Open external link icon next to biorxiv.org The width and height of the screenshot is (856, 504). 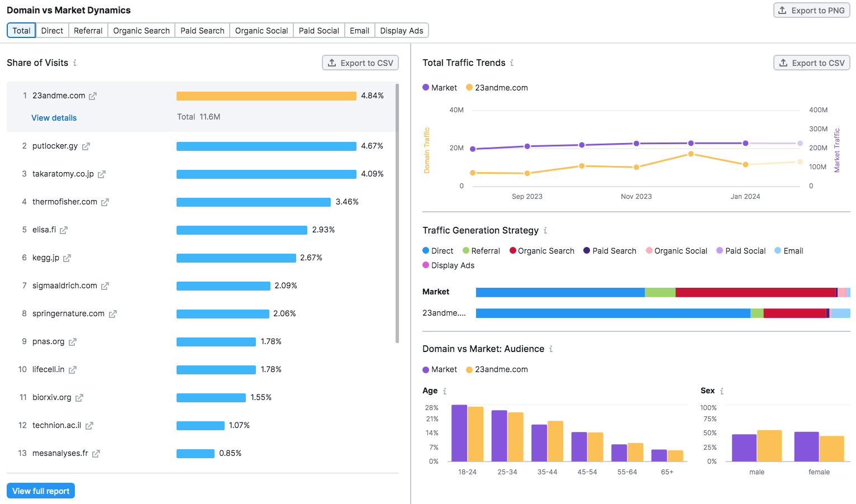[79, 398]
